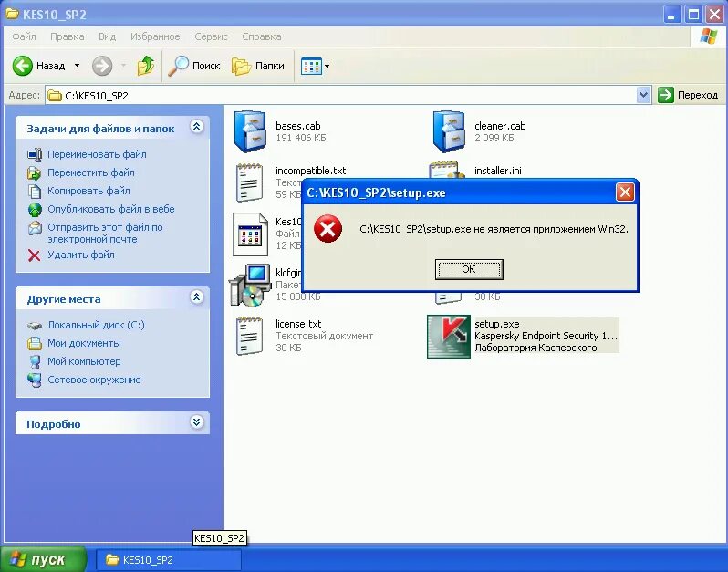Click Копировать файл link
This screenshot has height=572, width=728.
[x=88, y=191]
